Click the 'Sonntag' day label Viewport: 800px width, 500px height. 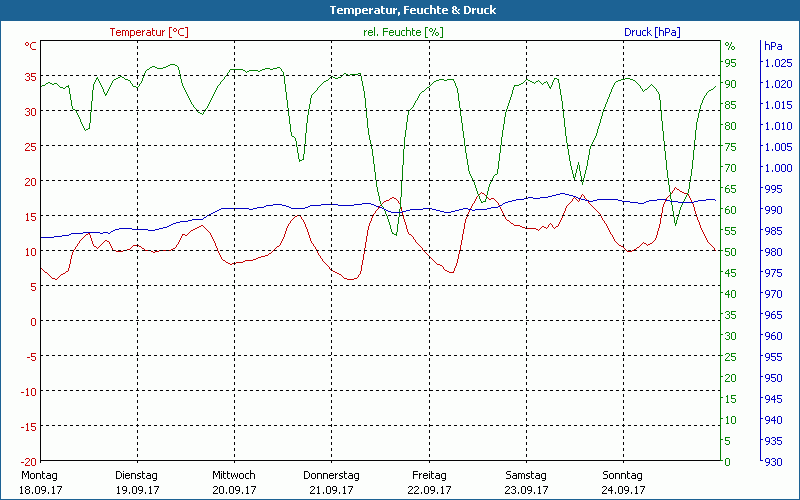622,475
